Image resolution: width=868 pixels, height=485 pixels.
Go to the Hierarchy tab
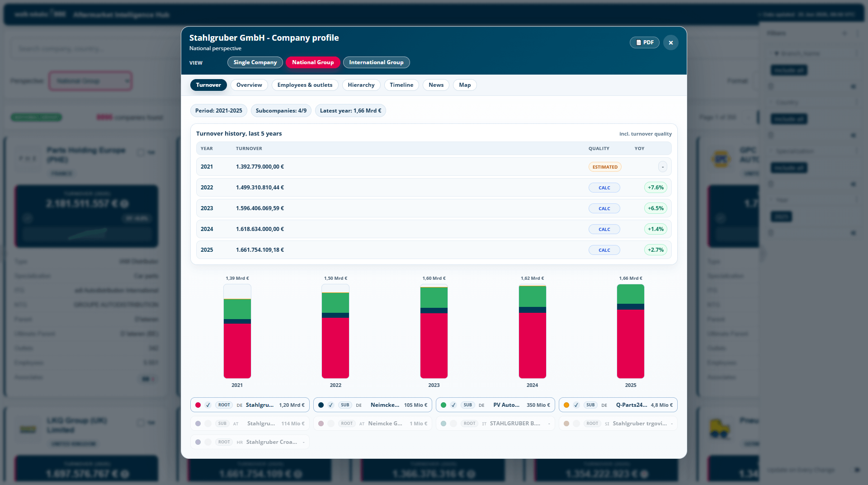[x=361, y=85]
